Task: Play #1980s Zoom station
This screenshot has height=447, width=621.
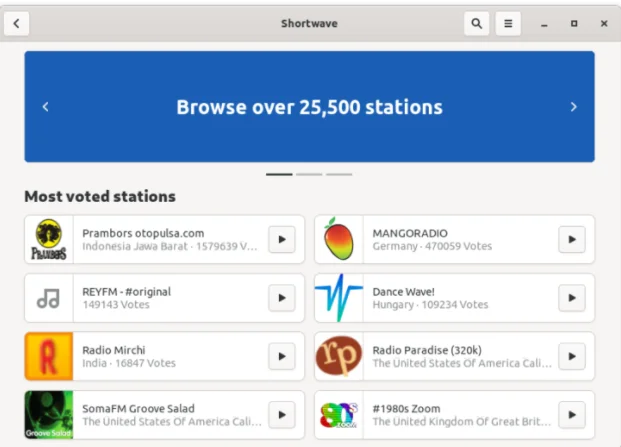Action: (571, 415)
